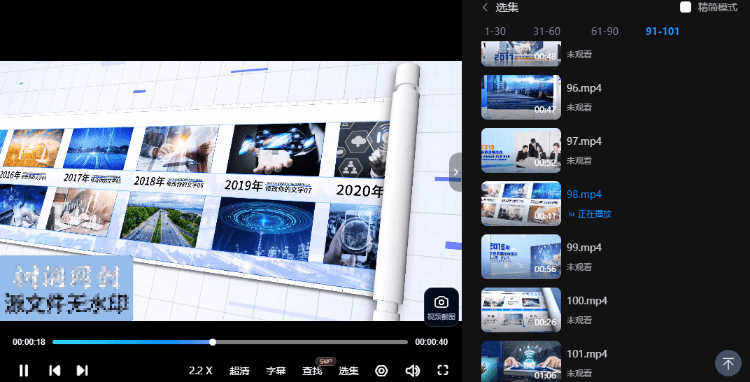Take a video screenshot with camera icon
The image size is (750, 382).
tap(441, 306)
